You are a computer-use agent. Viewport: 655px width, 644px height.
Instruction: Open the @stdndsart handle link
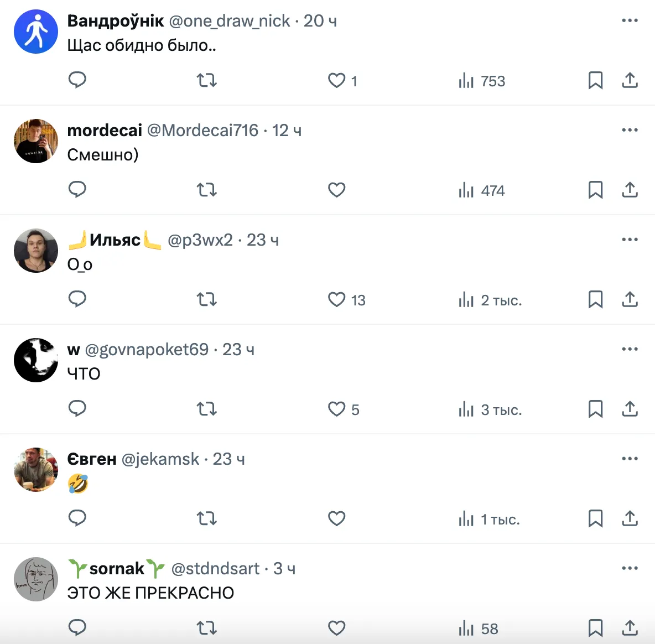point(216,569)
